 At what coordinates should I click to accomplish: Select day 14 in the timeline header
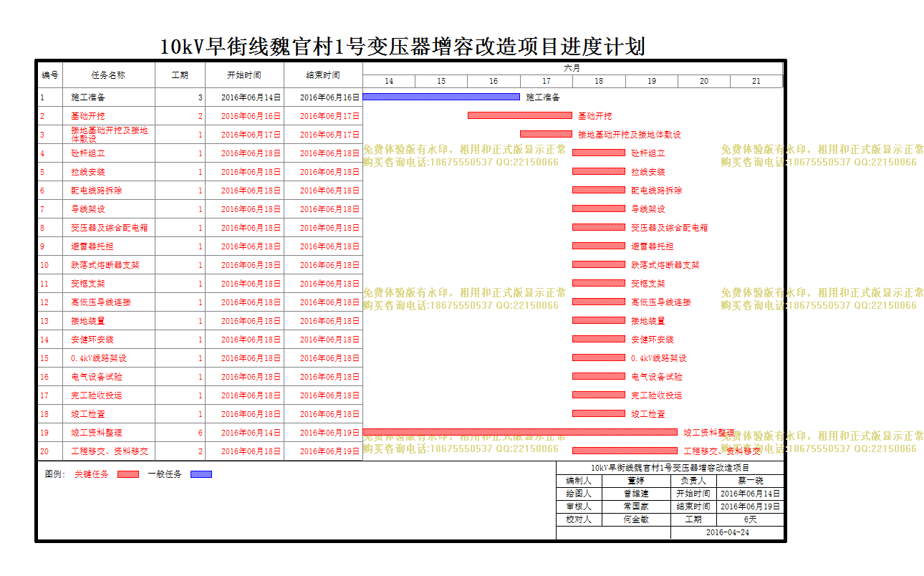pyautogui.click(x=389, y=82)
